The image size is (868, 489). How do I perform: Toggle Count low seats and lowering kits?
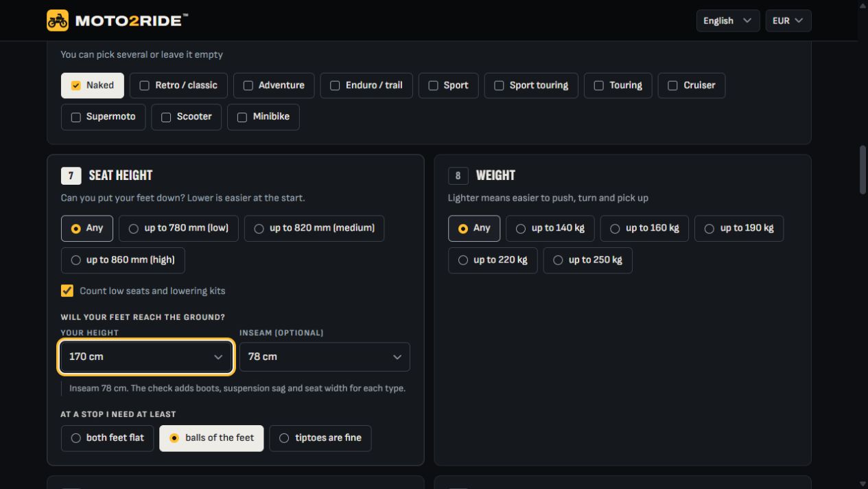click(x=67, y=291)
